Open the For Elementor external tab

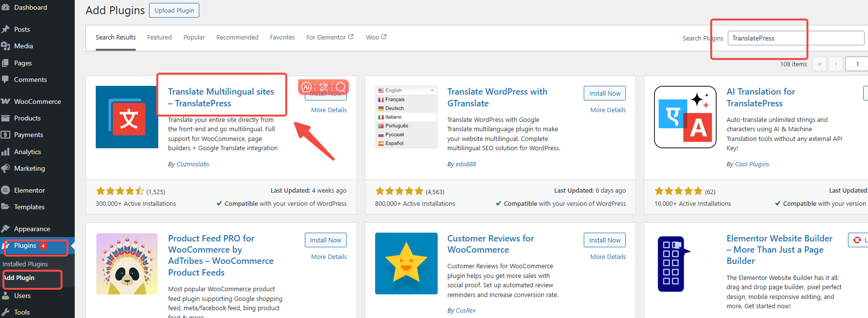pos(329,38)
